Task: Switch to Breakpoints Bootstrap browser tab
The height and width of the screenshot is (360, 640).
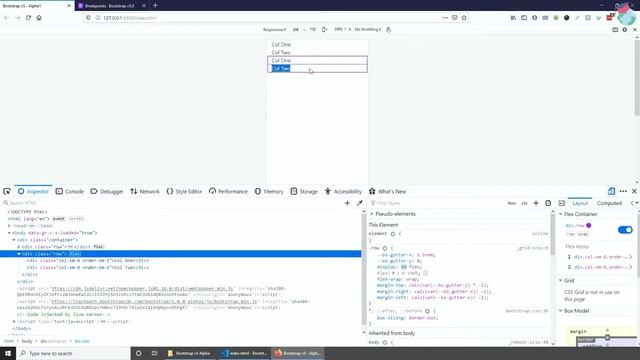Action: coord(109,6)
